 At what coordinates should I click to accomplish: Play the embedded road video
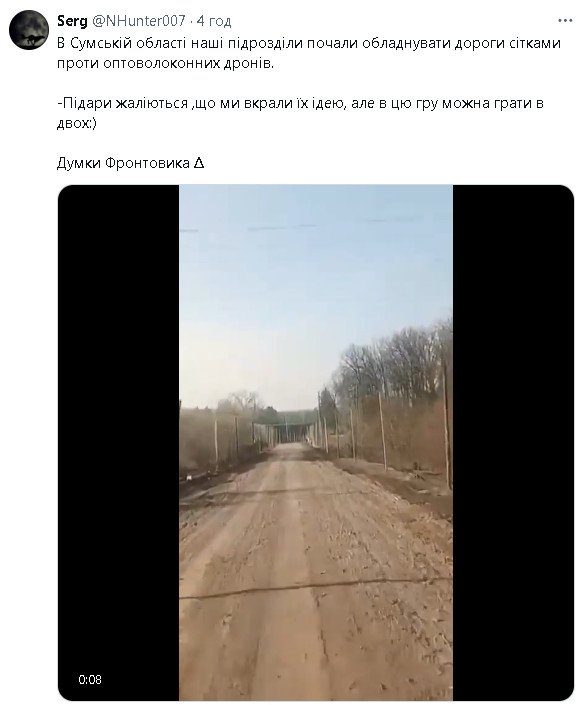pyautogui.click(x=316, y=442)
